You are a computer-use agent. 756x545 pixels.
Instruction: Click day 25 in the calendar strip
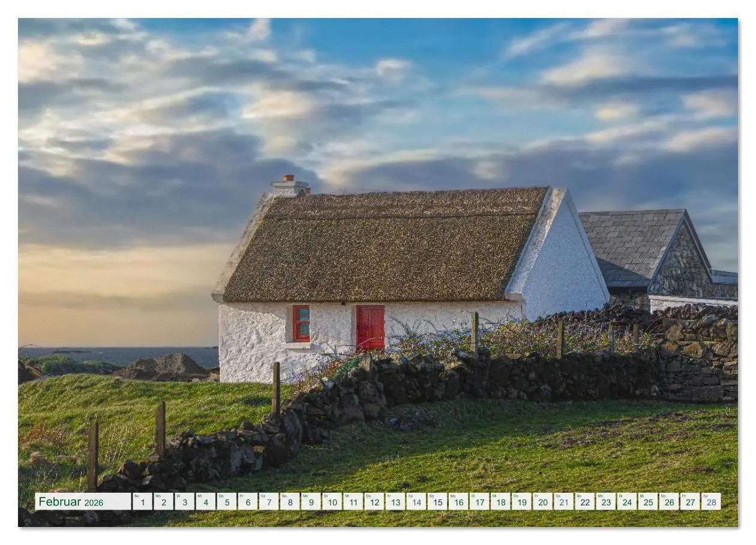click(647, 502)
